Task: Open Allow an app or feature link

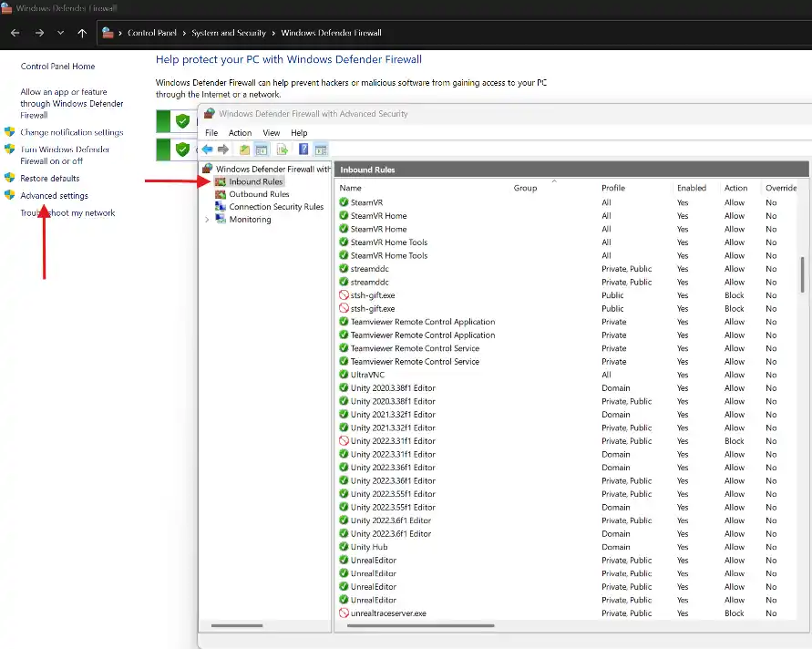Action: 71,104
